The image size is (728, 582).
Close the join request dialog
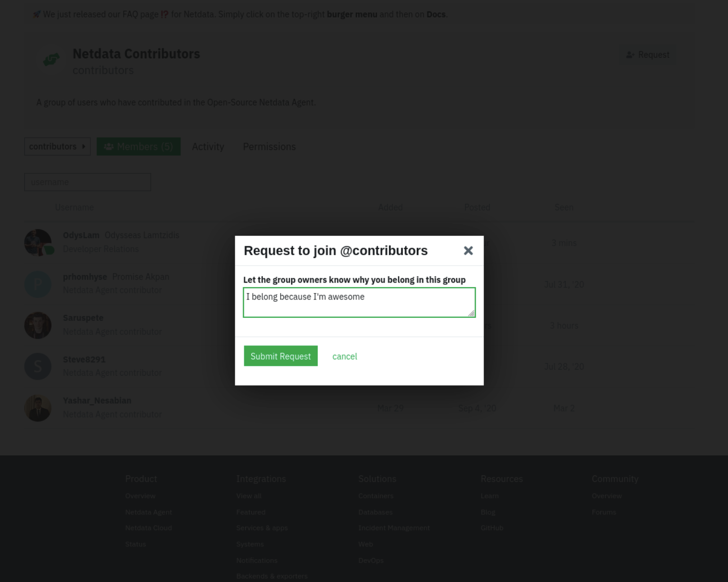coord(468,251)
